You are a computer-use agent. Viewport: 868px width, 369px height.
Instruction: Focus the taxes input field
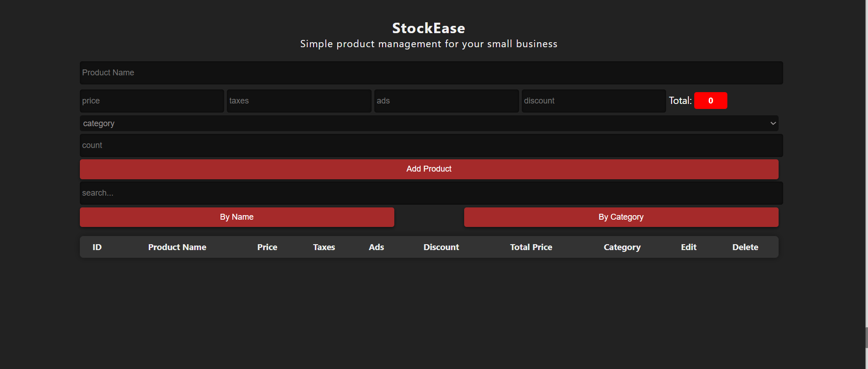[299, 100]
